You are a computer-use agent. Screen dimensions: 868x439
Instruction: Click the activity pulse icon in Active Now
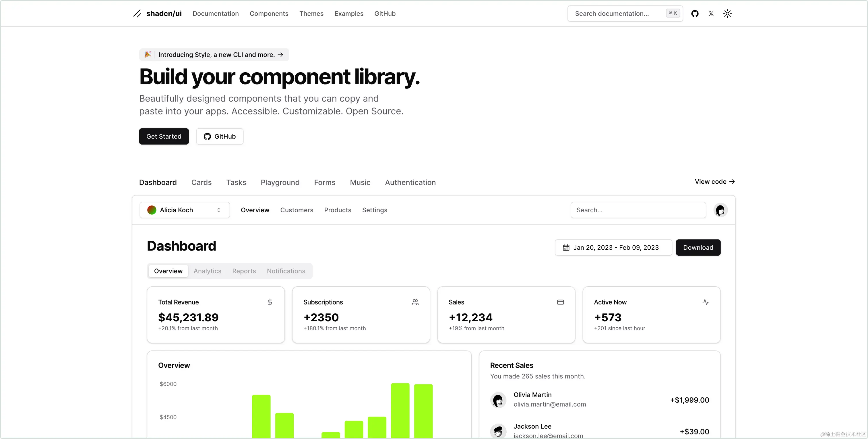tap(706, 302)
